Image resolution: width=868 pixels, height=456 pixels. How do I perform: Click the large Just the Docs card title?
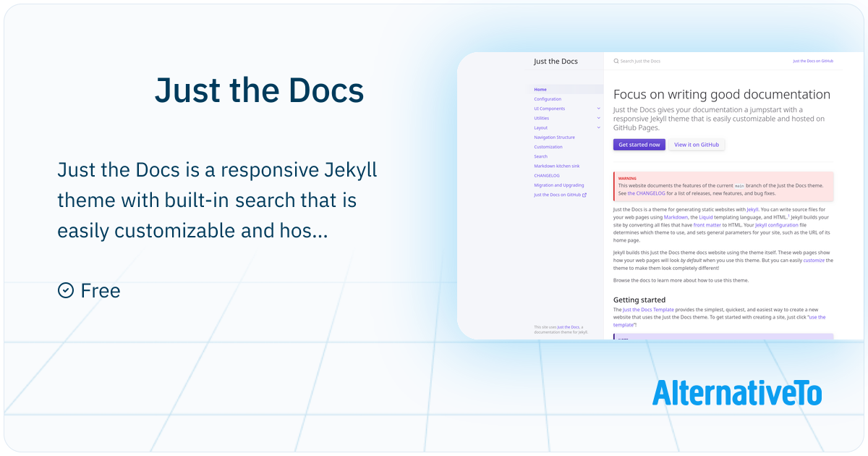click(x=259, y=90)
